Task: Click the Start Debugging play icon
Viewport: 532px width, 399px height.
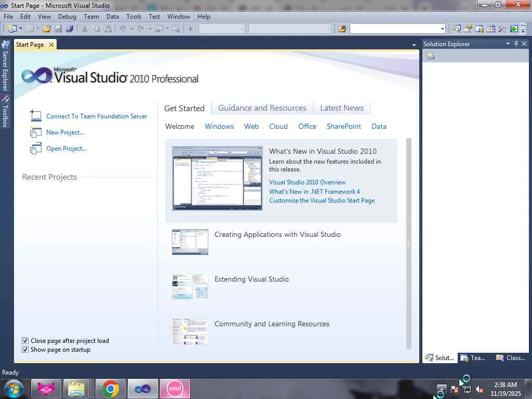Action: pyautogui.click(x=191, y=29)
